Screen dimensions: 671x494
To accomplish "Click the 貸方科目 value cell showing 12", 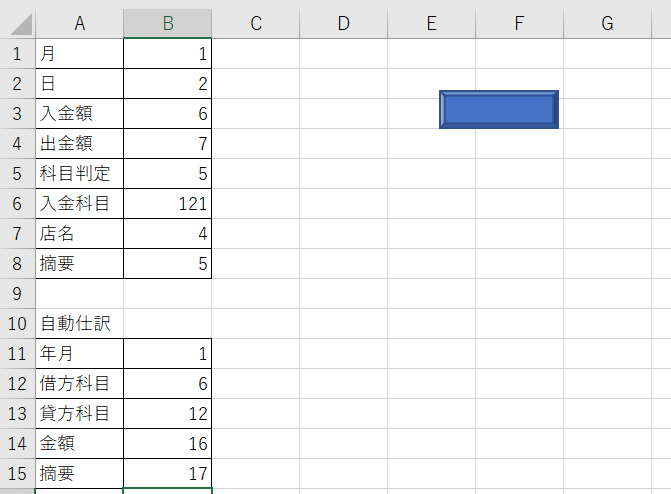I will coord(167,414).
